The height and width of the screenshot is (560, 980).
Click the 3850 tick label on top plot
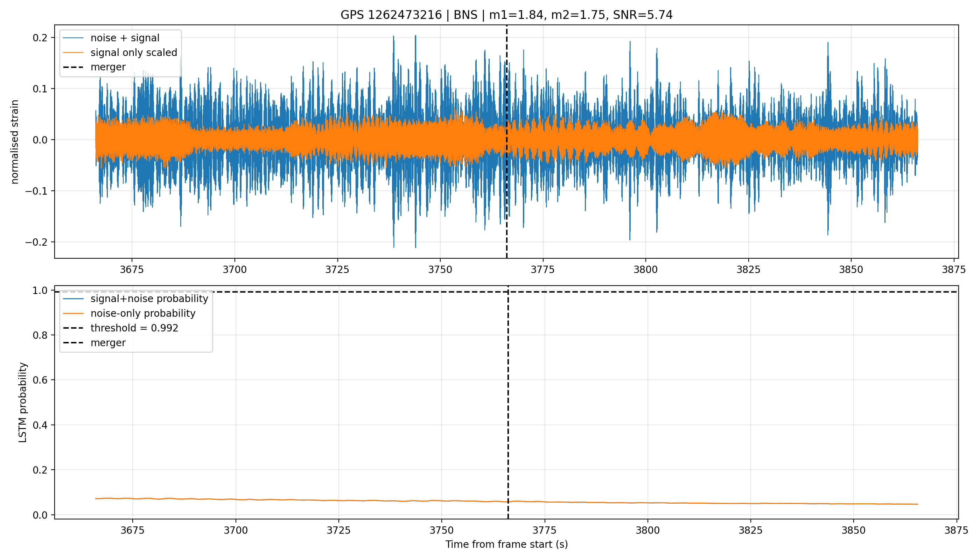[x=851, y=269]
